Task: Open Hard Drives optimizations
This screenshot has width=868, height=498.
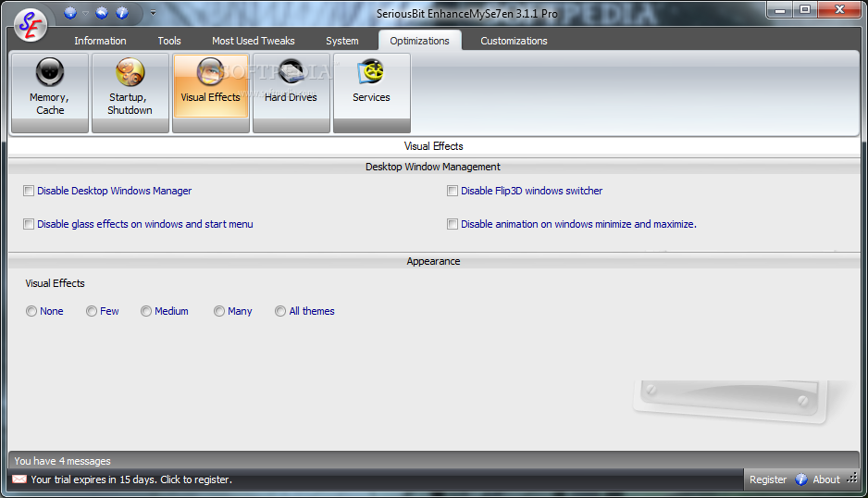Action: point(291,93)
